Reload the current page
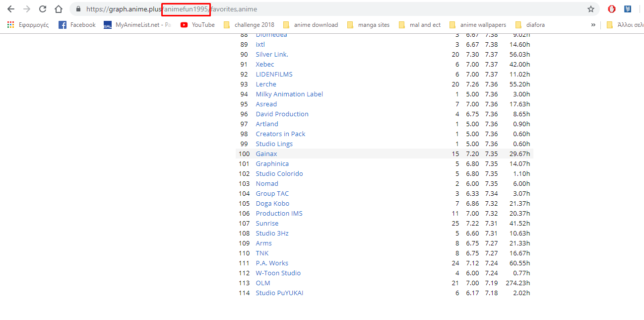644x320 pixels. [x=43, y=9]
